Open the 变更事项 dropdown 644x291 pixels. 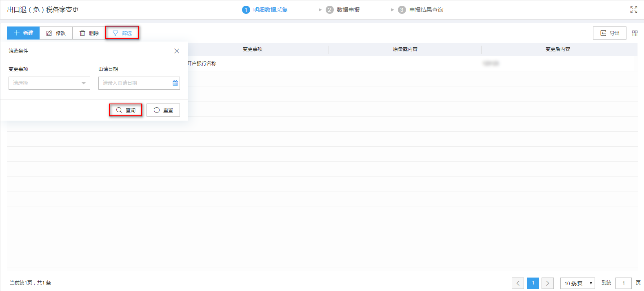coord(49,83)
